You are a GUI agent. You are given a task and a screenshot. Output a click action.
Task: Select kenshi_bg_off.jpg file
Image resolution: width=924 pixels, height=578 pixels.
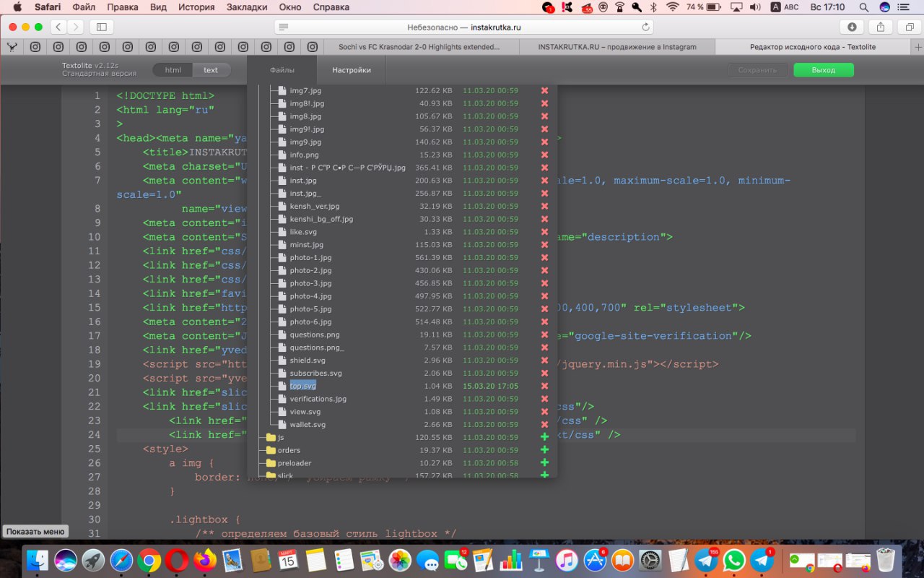click(x=321, y=219)
